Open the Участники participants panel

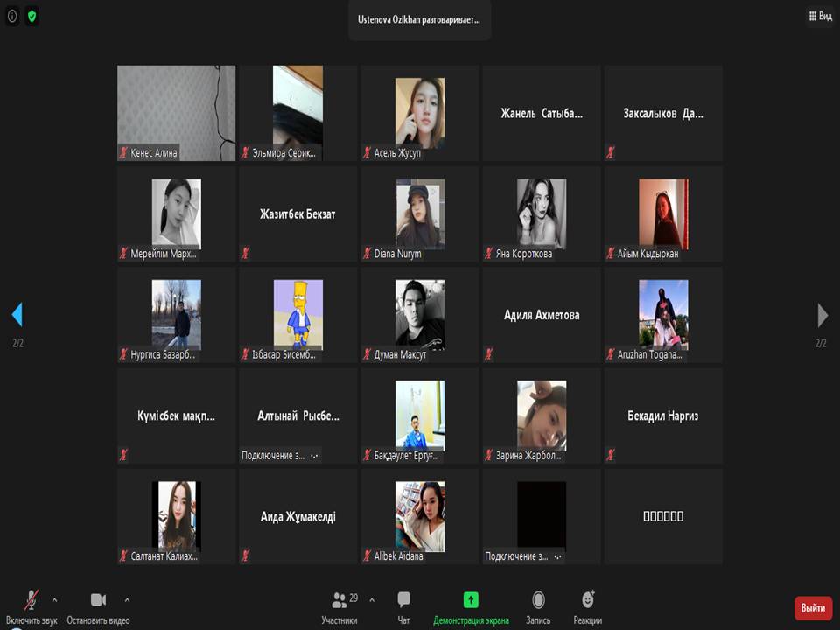click(x=339, y=600)
